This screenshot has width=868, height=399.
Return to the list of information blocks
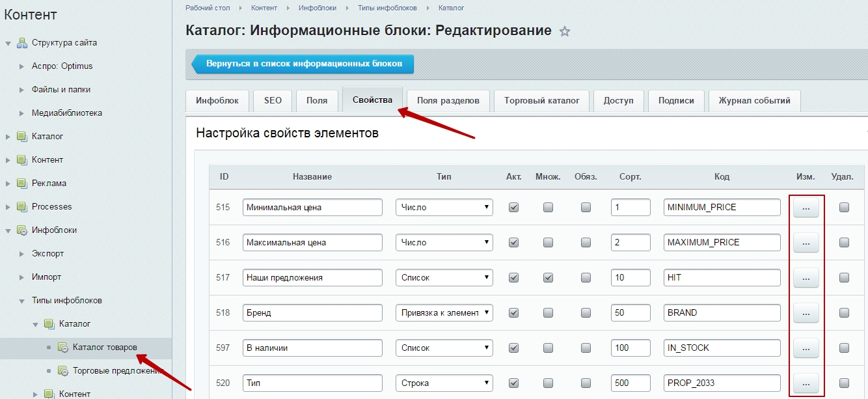[x=303, y=64]
